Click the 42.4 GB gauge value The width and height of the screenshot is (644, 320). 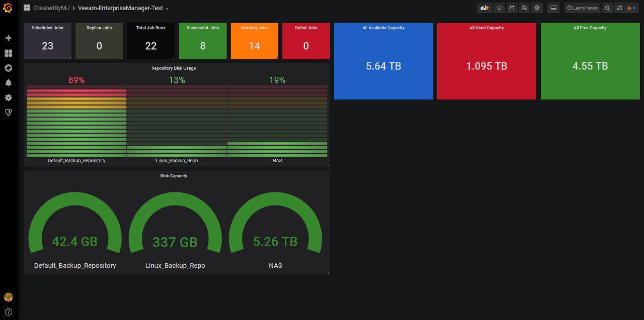click(75, 242)
